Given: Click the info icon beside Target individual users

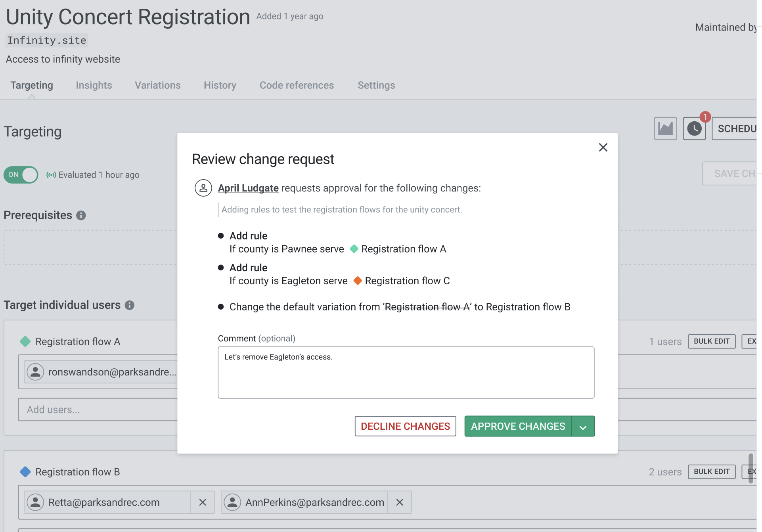Looking at the screenshot, I should [130, 305].
